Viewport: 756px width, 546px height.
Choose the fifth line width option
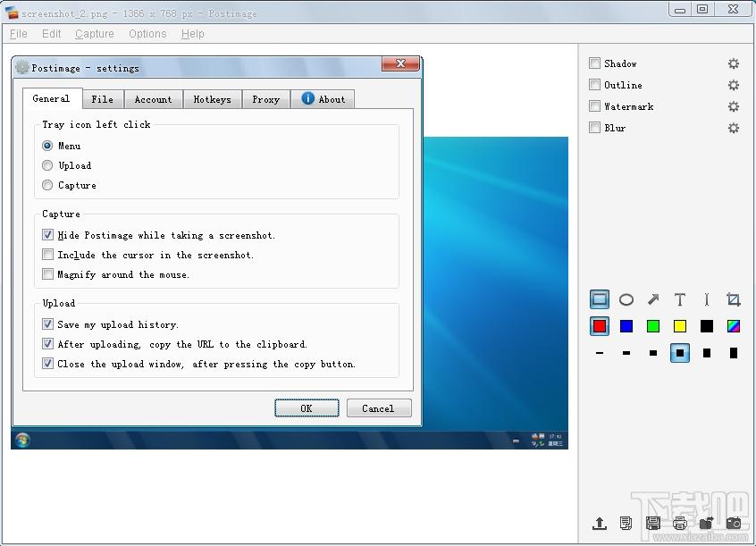pos(707,353)
